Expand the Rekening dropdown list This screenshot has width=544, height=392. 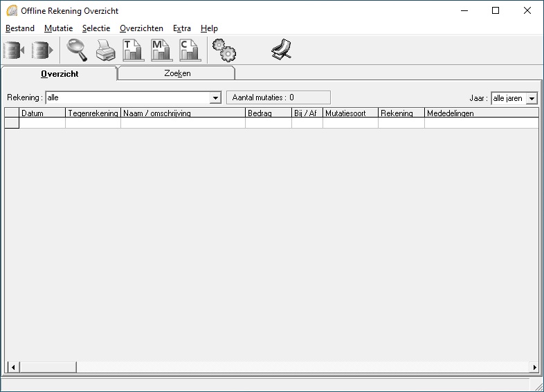pyautogui.click(x=215, y=98)
